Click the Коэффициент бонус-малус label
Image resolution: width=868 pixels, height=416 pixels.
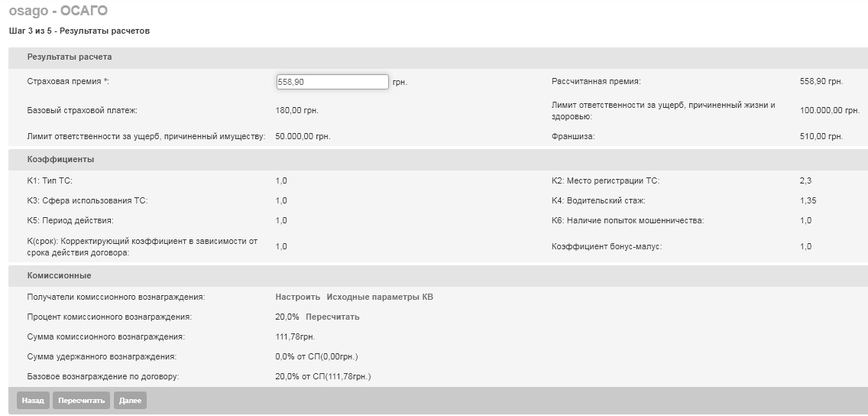(x=607, y=246)
